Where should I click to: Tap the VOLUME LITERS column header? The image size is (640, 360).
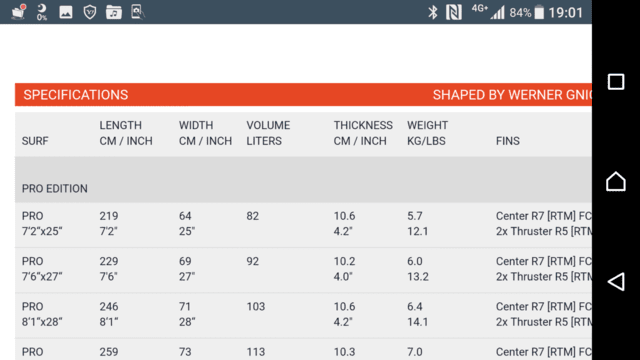click(x=268, y=133)
